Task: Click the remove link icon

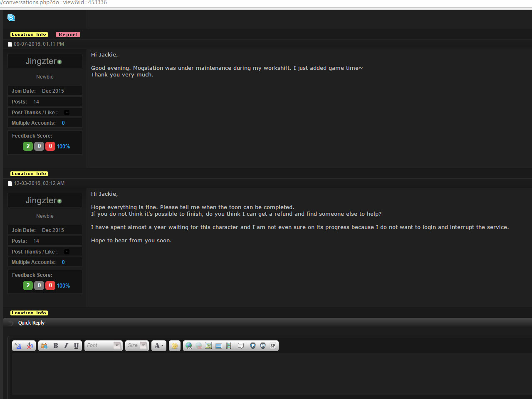Action: pos(199,346)
